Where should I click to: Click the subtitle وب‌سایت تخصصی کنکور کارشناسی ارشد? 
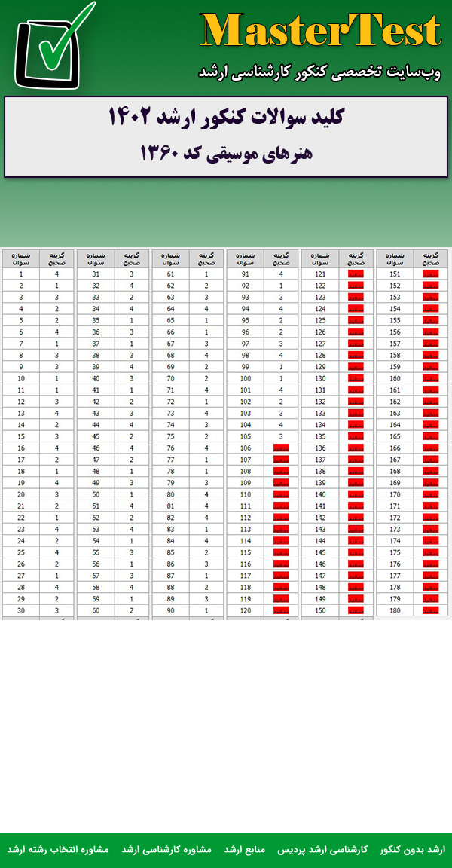click(320, 72)
